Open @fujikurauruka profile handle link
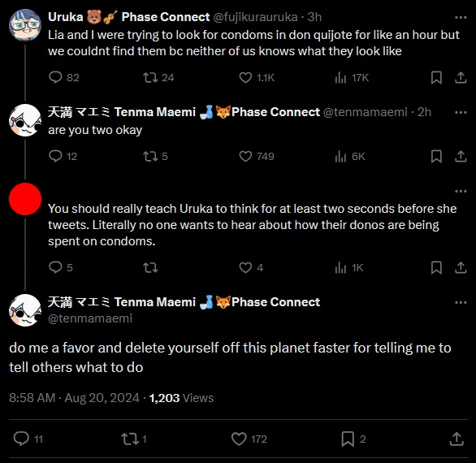The height and width of the screenshot is (463, 476). pos(255,17)
